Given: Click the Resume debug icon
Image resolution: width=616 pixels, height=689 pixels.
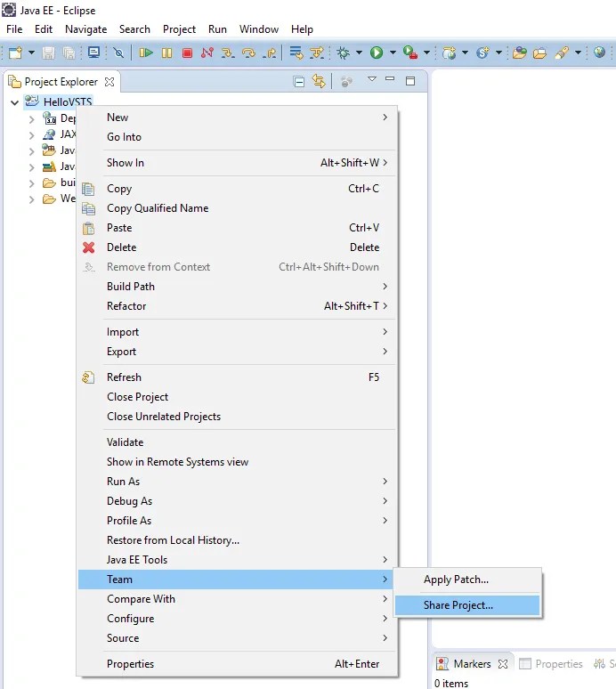Looking at the screenshot, I should [146, 53].
